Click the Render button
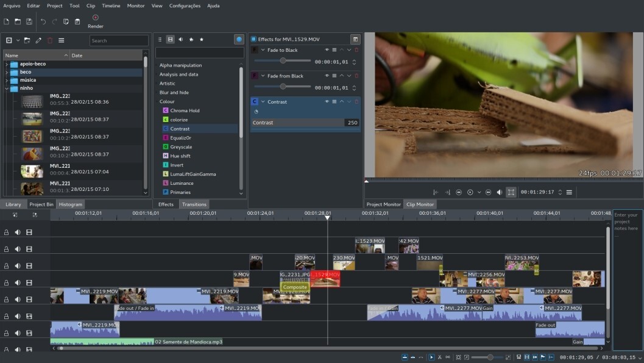The height and width of the screenshot is (363, 644). [x=95, y=21]
